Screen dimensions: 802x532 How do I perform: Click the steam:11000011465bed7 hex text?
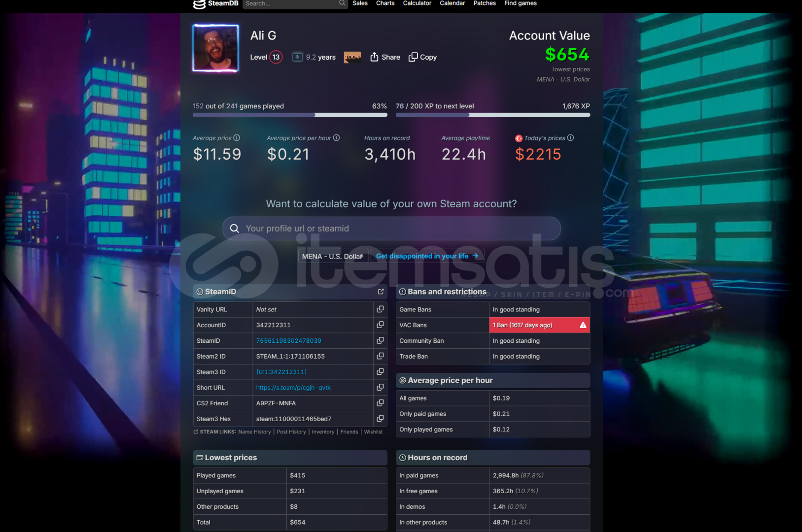(294, 419)
